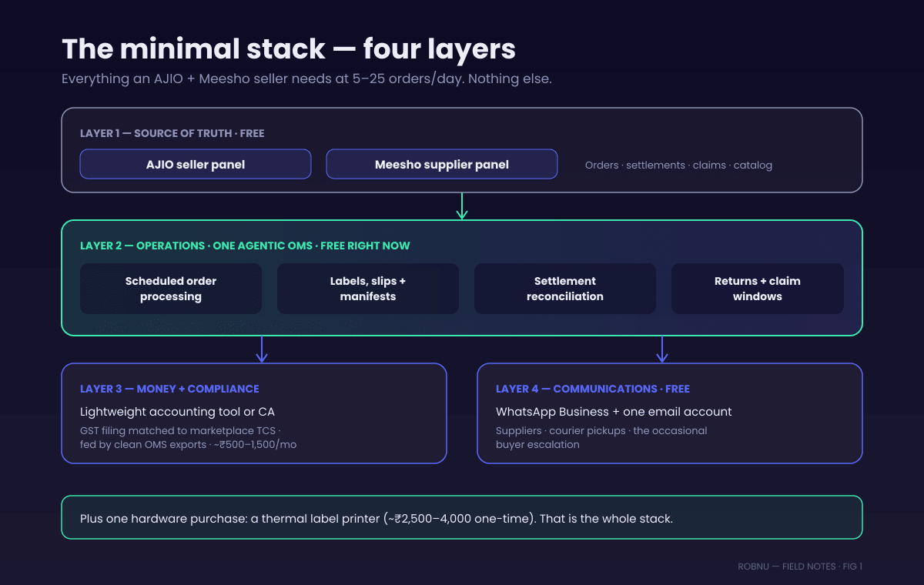Viewport: 924px width, 585px height.
Task: Click the 'LAYER 3 — MONEY + COMPLIANCE' heading
Action: pos(169,389)
